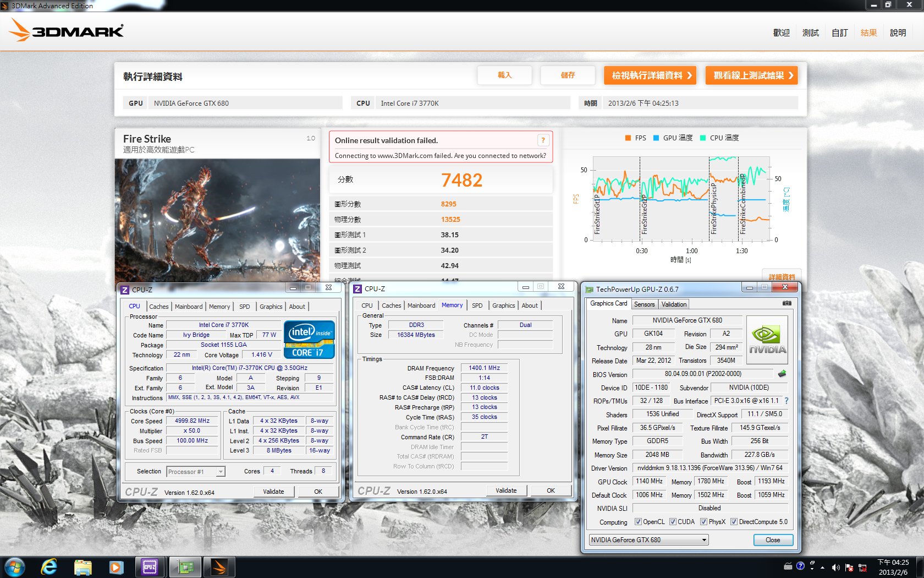Click Validate in the CPU-Z window showing the CPU tab
The width and height of the screenshot is (924, 578).
273,492
